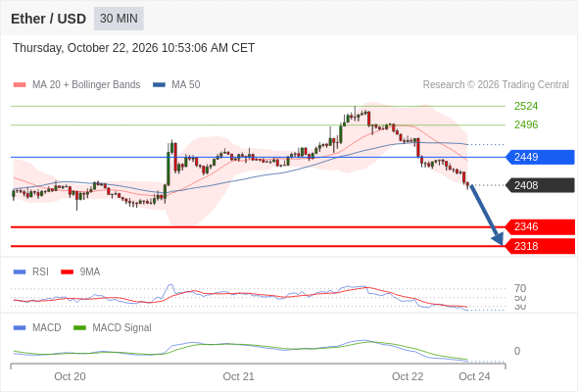The width and height of the screenshot is (578, 392).
Task: Click the MACD legend swatch
Action: click(x=20, y=328)
